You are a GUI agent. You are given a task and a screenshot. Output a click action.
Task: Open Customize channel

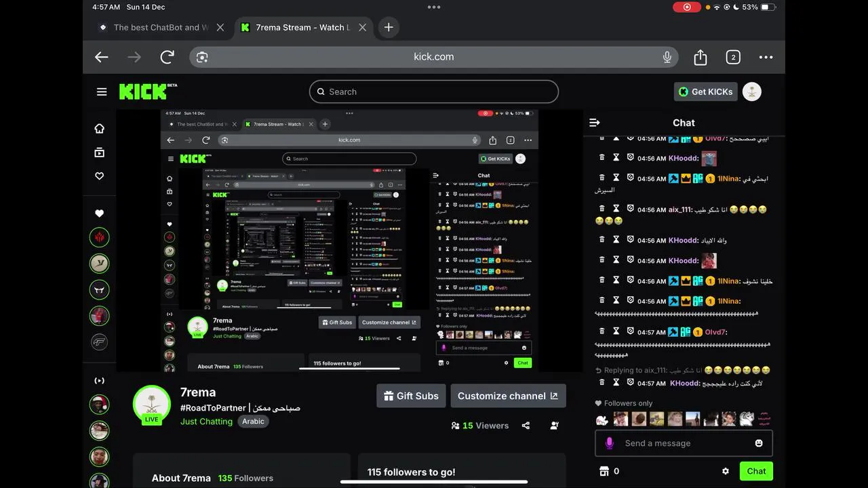(x=508, y=396)
